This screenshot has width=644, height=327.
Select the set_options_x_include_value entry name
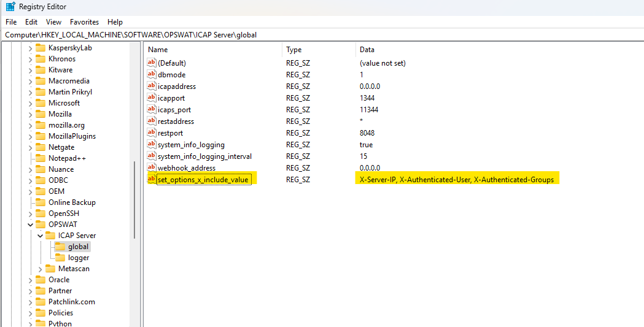coord(203,180)
